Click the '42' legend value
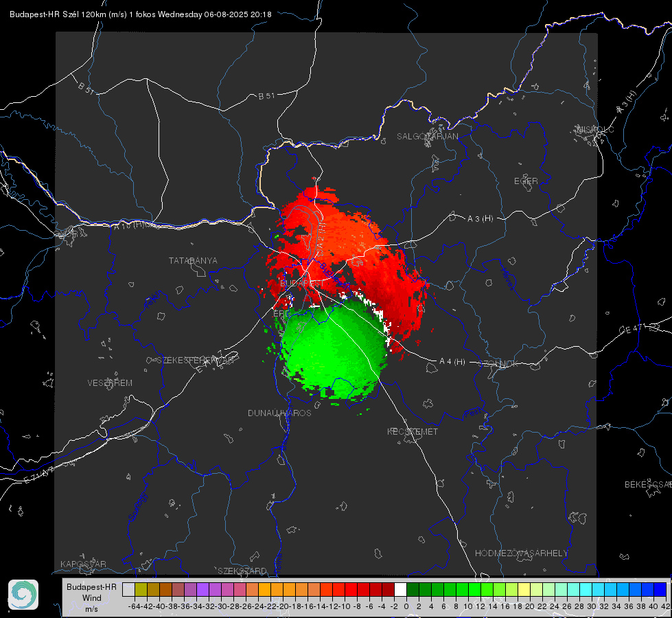Screen dimensions: 672x618 (665, 606)
